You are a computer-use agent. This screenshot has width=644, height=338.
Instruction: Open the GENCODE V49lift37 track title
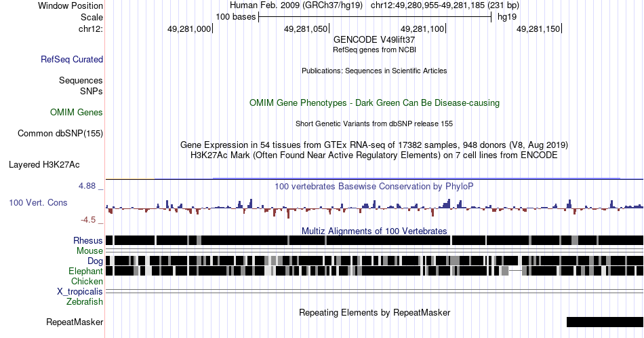point(374,40)
